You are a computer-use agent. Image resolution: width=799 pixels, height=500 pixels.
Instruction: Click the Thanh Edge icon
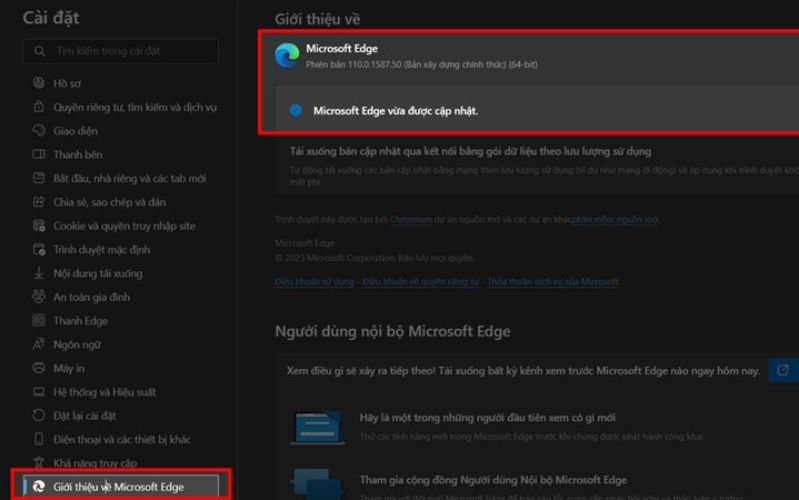[x=39, y=321]
